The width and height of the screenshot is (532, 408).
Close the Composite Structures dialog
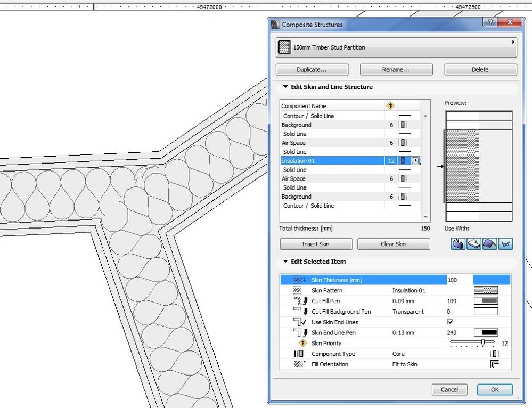(x=510, y=22)
